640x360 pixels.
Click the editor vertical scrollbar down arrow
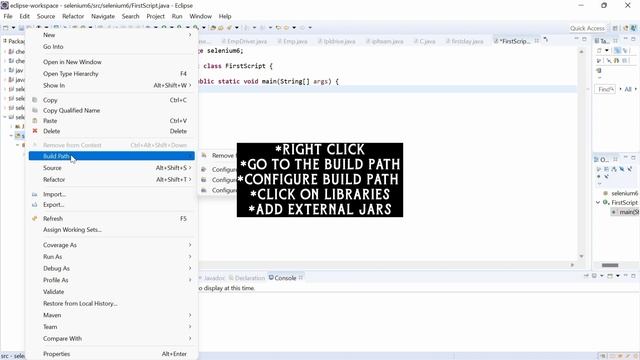coord(582,256)
